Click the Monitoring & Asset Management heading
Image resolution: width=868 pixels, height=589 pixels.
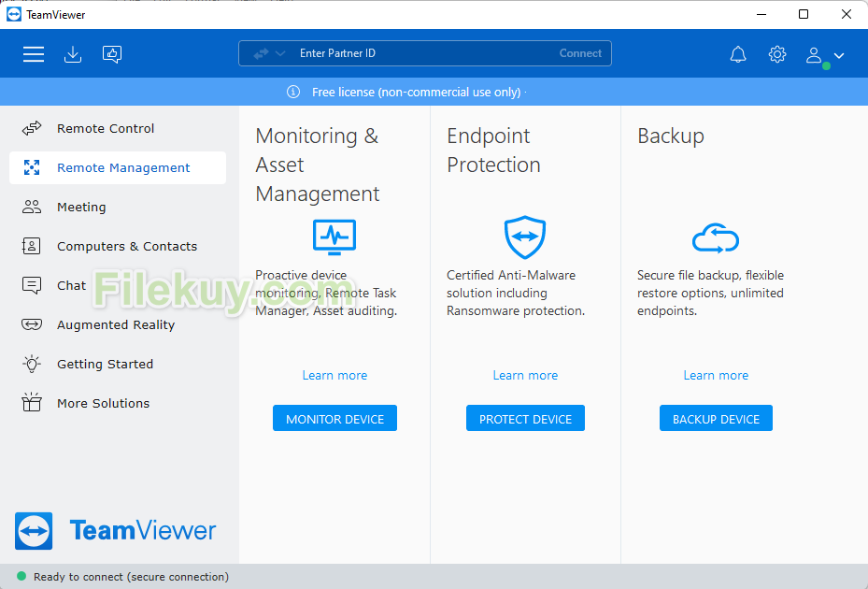[317, 165]
